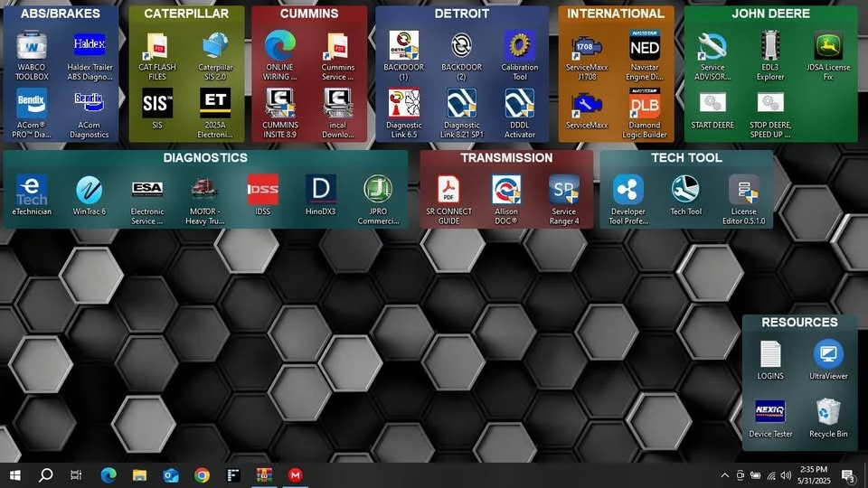Open the tray battery indicator
The image size is (868, 488).
[756, 475]
